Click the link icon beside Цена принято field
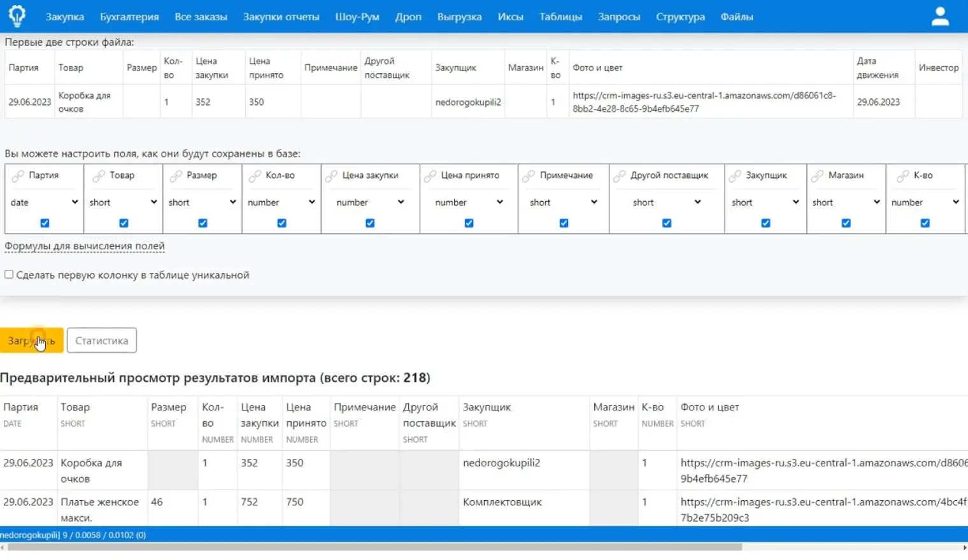 coord(431,176)
